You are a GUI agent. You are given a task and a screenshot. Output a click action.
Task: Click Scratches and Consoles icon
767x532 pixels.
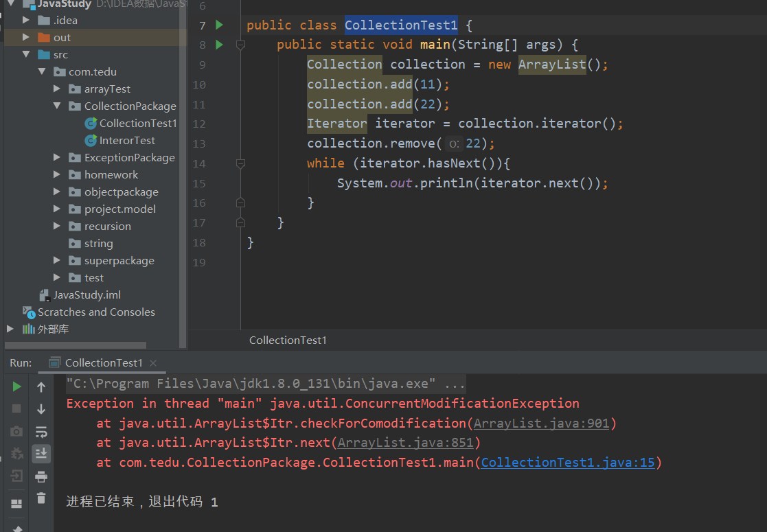pyautogui.click(x=29, y=312)
